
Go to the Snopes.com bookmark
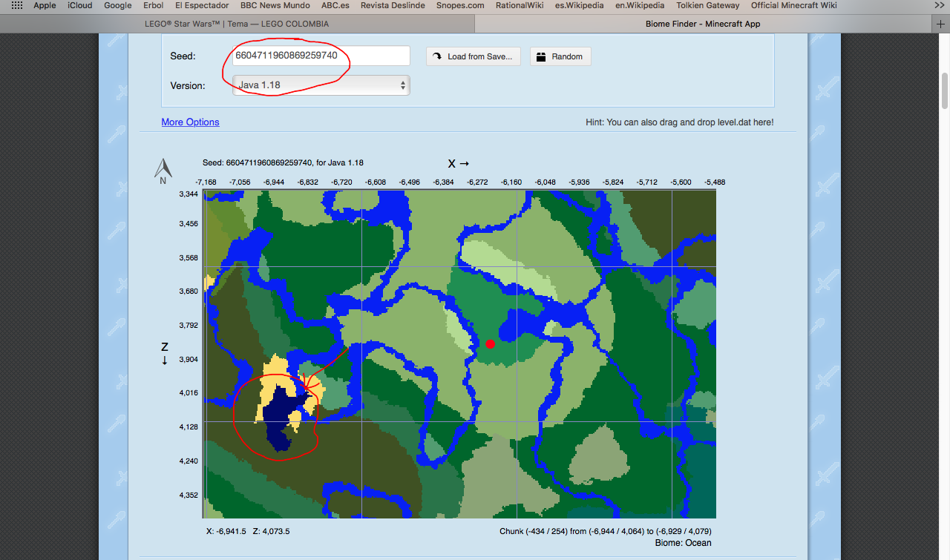click(x=459, y=5)
